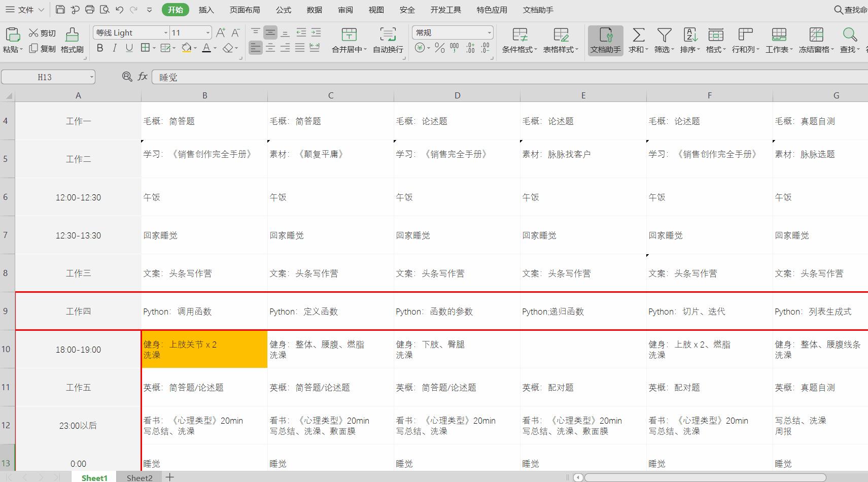
Task: Open the Sheet2 tab
Action: [x=138, y=477]
